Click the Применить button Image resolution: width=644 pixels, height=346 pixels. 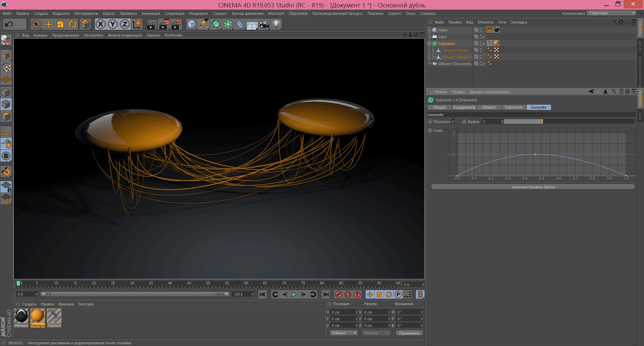409,333
